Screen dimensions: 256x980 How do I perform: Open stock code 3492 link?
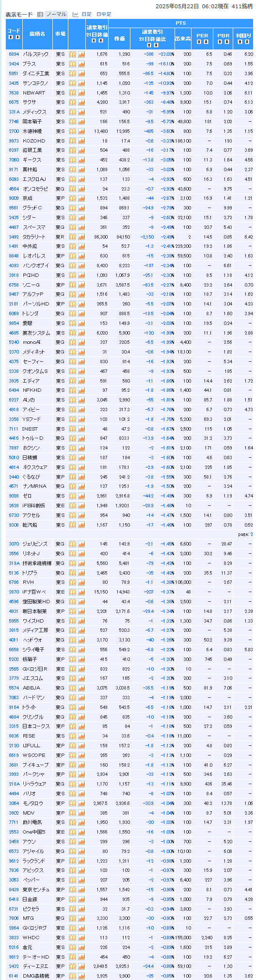(14, 237)
